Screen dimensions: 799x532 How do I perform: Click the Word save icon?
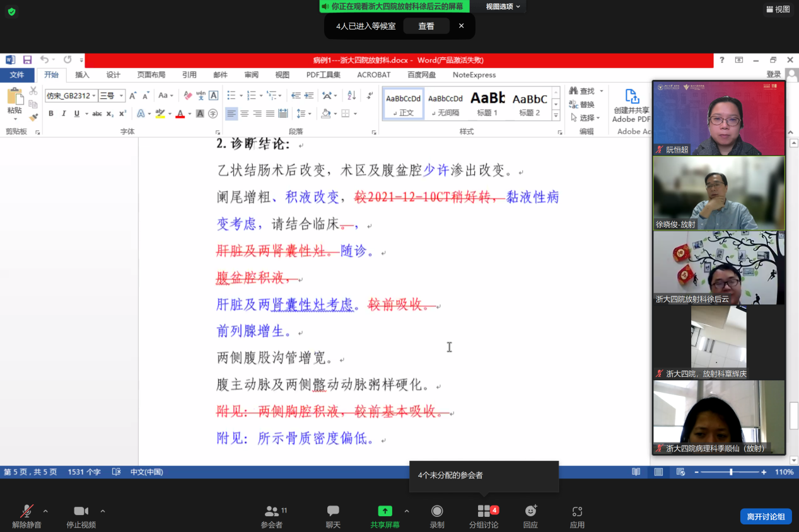click(27, 60)
